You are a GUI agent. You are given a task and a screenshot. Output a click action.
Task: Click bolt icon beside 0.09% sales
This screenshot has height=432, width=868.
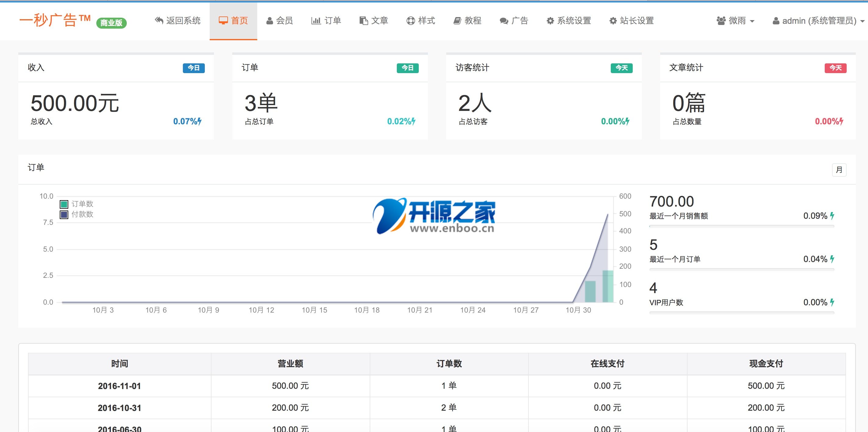click(x=832, y=215)
